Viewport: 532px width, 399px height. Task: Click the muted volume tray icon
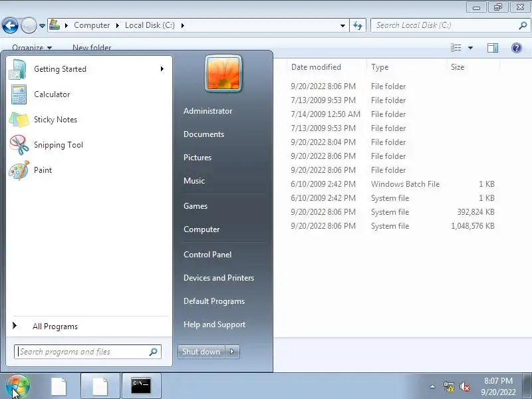tap(465, 386)
